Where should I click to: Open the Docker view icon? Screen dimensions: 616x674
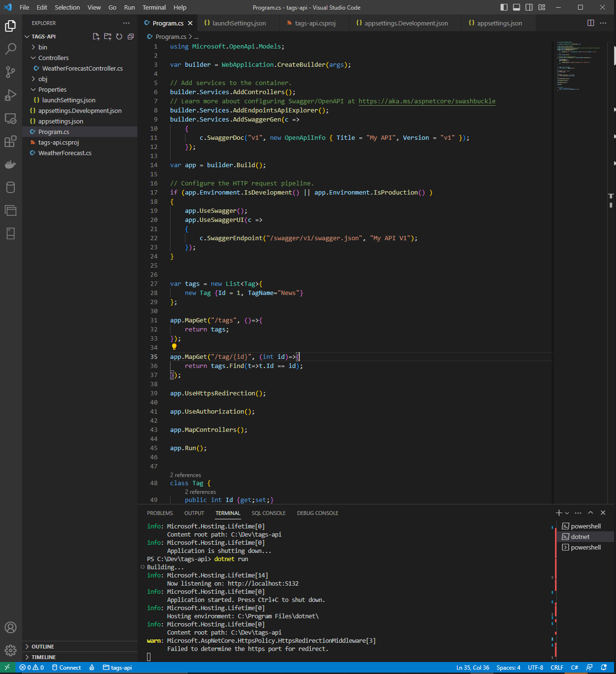click(11, 165)
